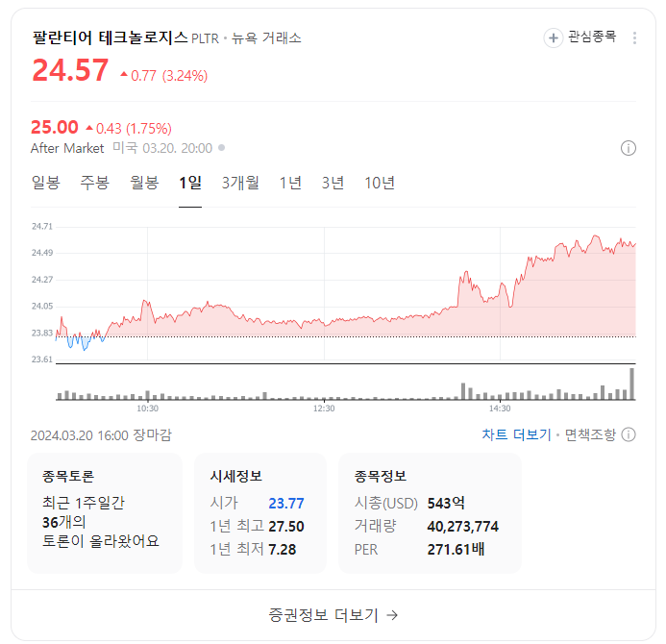Image resolution: width=666 pixels, height=644 pixels.
Task: Open the three-dot more options menu
Action: (634, 37)
